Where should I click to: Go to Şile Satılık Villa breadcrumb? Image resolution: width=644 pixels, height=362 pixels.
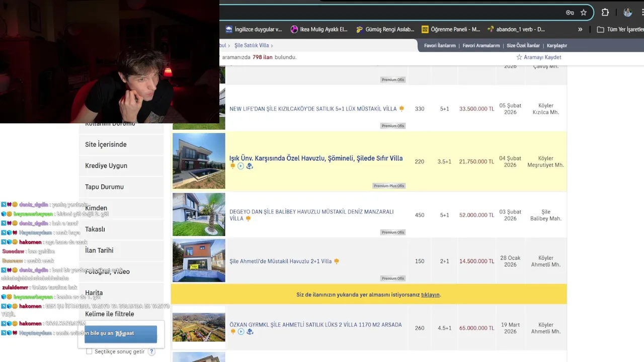[x=252, y=46]
